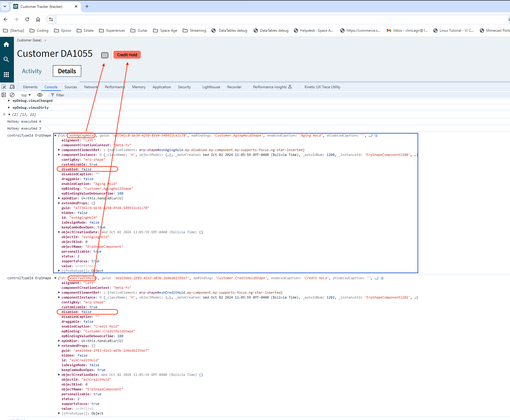Open the Estate bookmark folder
Screen dimensions: 510x420
(x=85, y=31)
